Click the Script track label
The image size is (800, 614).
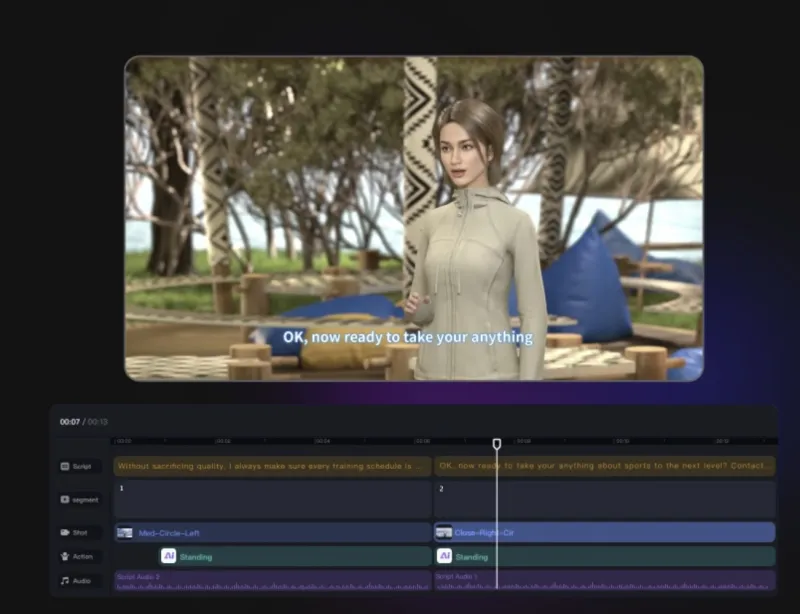82,466
